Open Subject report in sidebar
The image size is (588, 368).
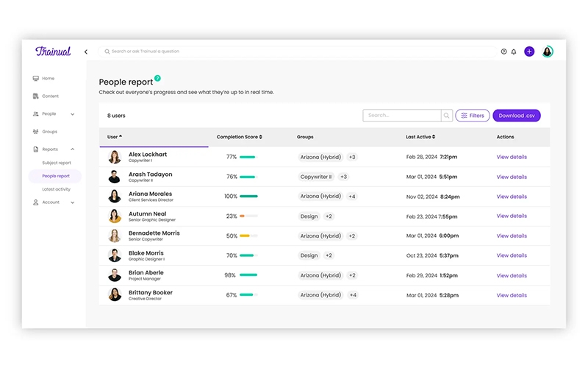(x=57, y=163)
